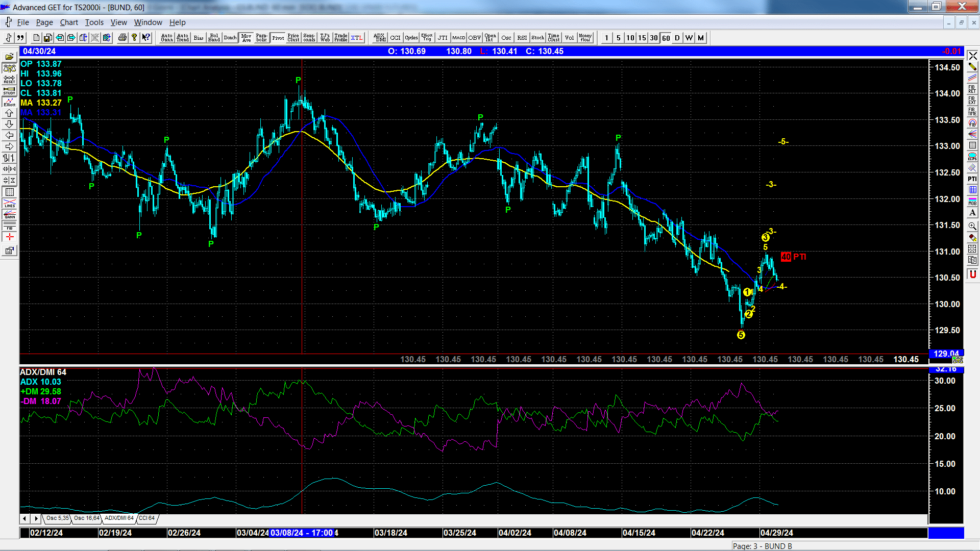Screen dimensions: 980x551
Task: Click the Osc oscillator toolbar button
Action: [506, 38]
